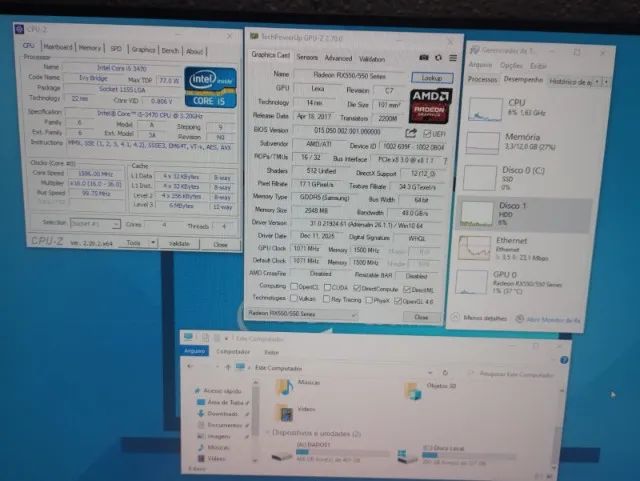Toggle the PhysX checkbox in GPU-Z
The height and width of the screenshot is (481, 640).
[369, 300]
